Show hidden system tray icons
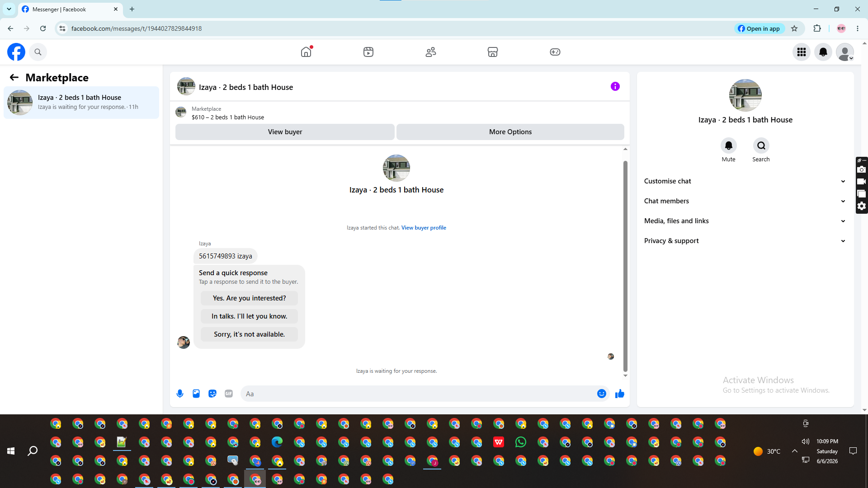The height and width of the screenshot is (488, 868). [x=794, y=451]
